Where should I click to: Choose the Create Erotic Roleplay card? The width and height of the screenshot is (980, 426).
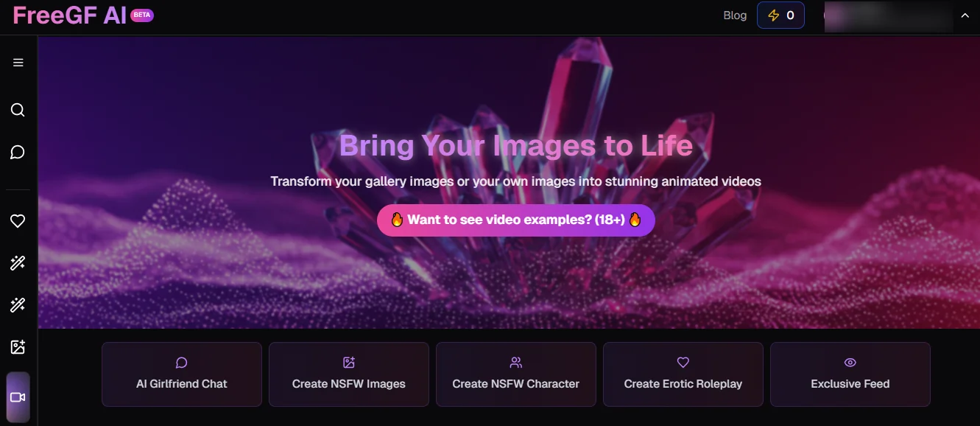683,374
